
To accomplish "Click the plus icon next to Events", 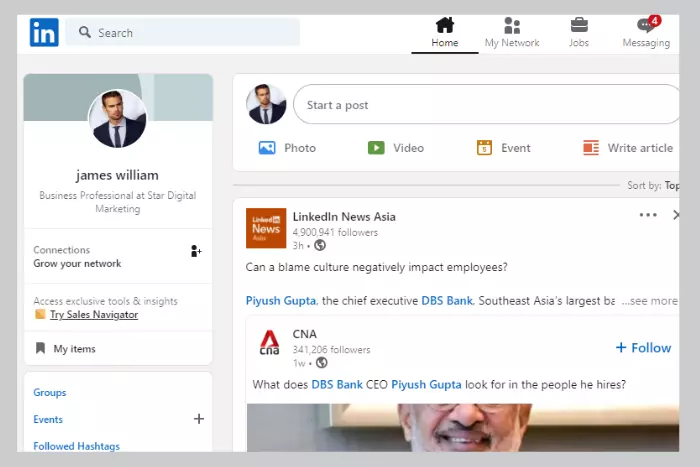I will [x=199, y=419].
